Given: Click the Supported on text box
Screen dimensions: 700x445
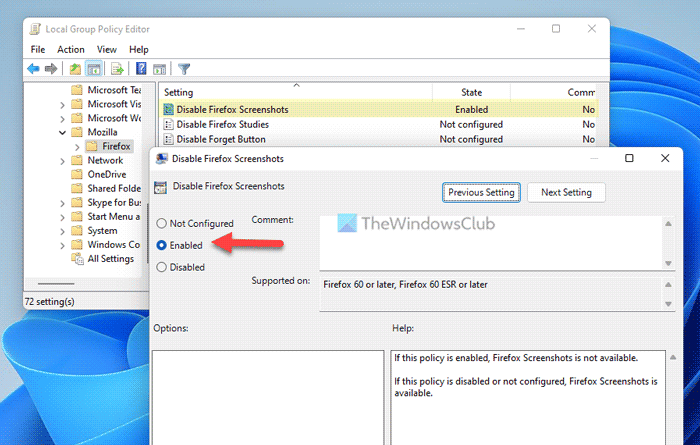Looking at the screenshot, I should (x=491, y=294).
